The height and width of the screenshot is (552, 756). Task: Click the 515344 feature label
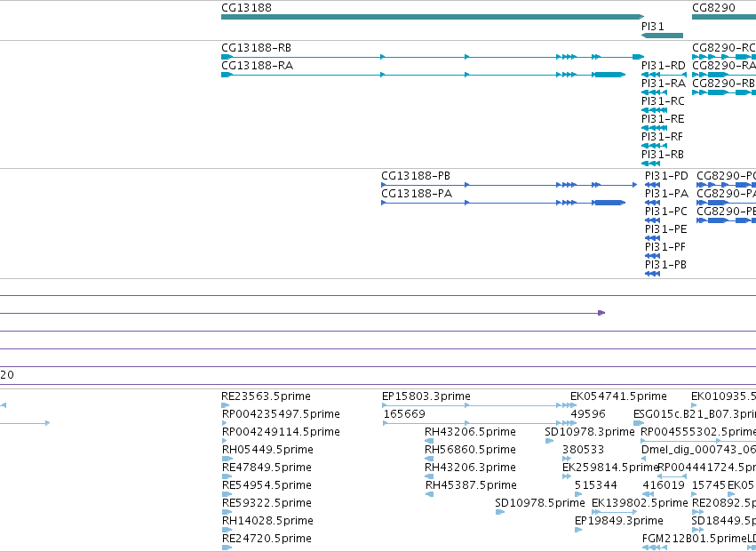596,485
